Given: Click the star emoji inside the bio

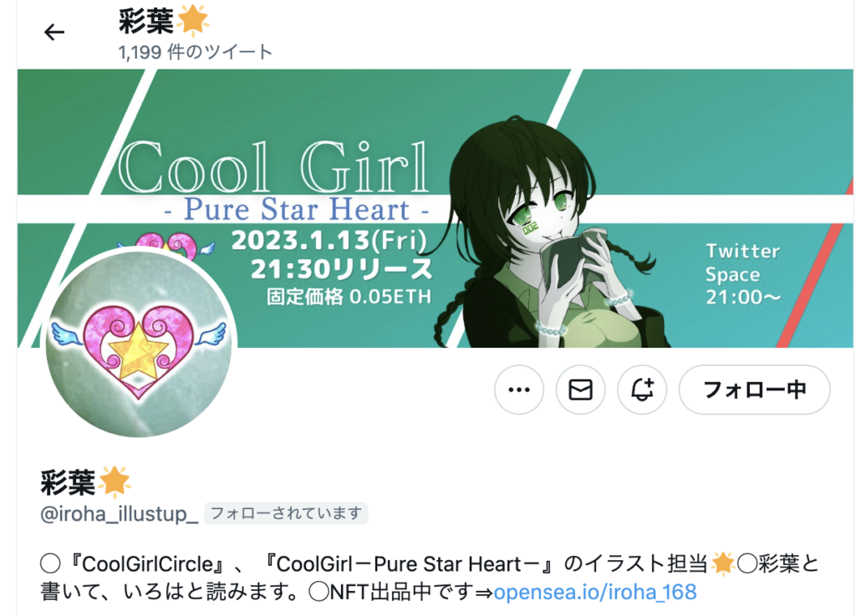Looking at the screenshot, I should (723, 563).
